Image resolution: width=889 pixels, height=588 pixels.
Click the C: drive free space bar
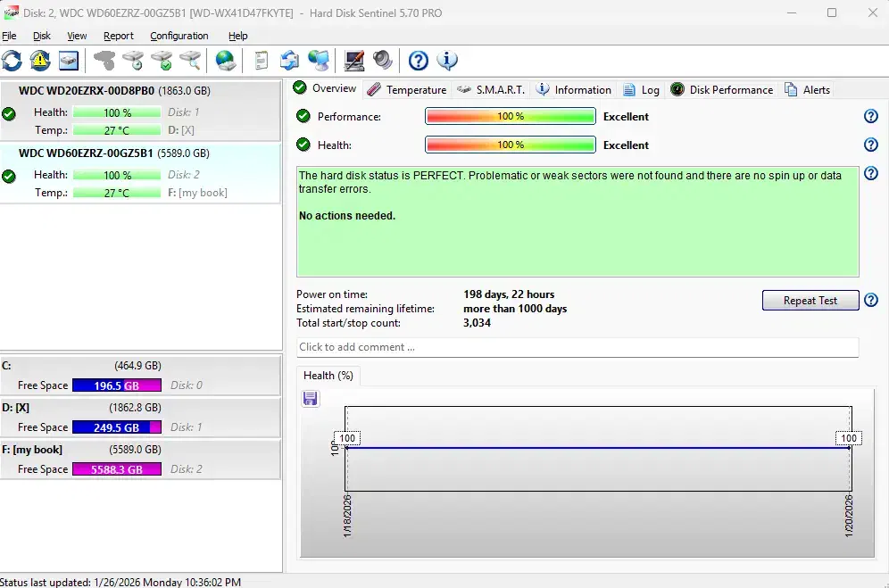coord(117,385)
